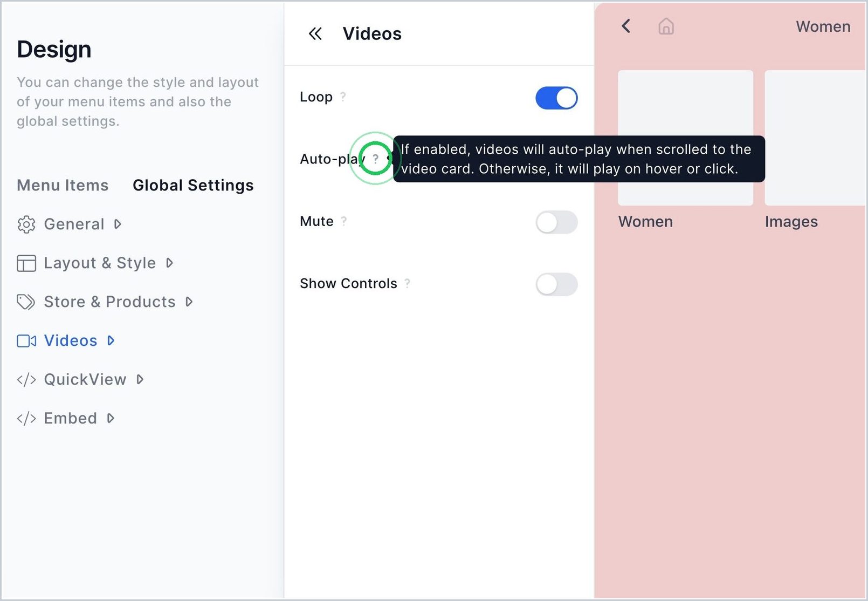The width and height of the screenshot is (868, 601).
Task: Expand the Videos section arrow
Action: pyautogui.click(x=111, y=340)
